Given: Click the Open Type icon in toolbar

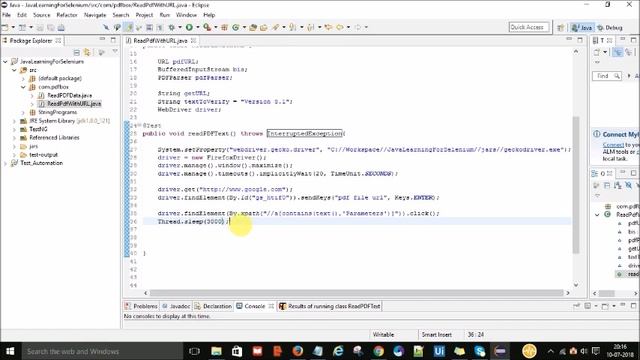Looking at the screenshot, I should point(253,27).
